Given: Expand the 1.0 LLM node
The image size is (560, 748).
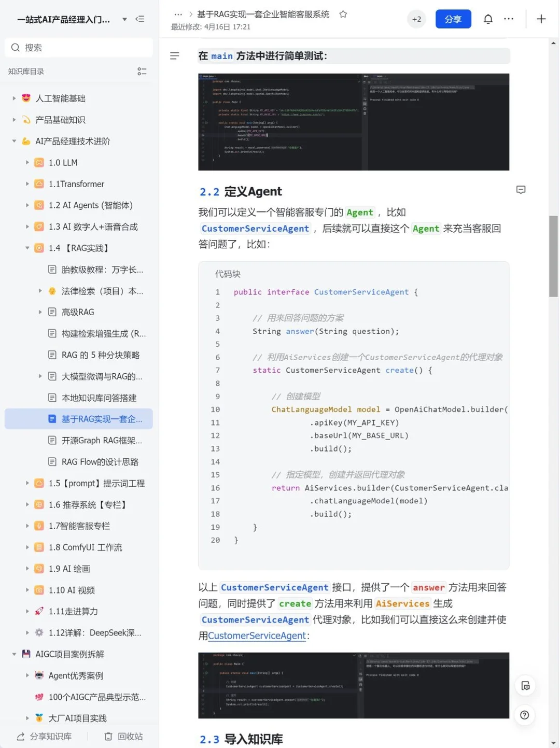Looking at the screenshot, I should (x=27, y=163).
